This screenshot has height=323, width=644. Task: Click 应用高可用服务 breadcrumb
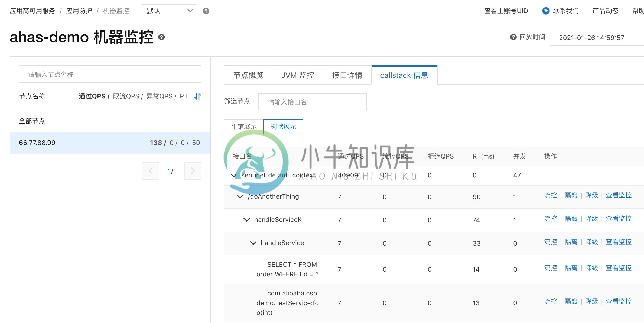pos(32,11)
